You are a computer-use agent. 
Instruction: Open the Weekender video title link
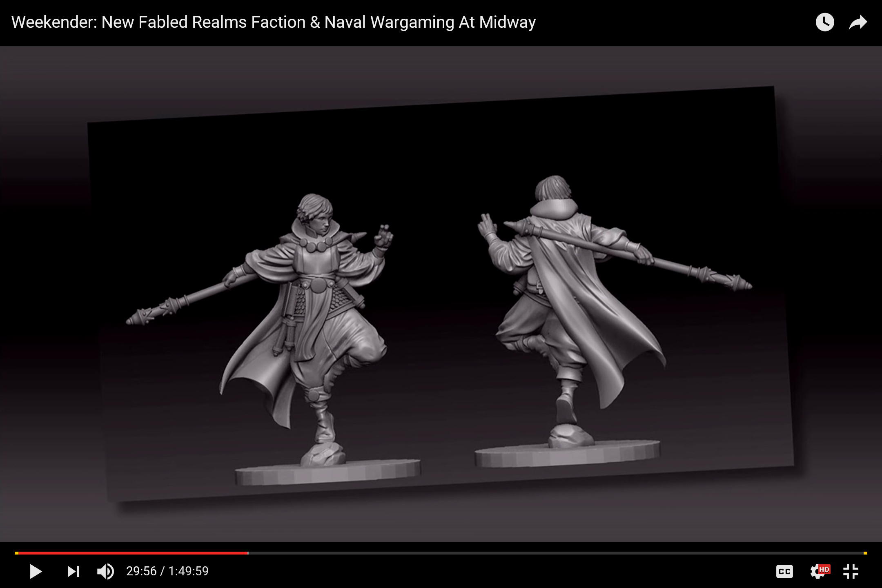pyautogui.click(x=274, y=22)
